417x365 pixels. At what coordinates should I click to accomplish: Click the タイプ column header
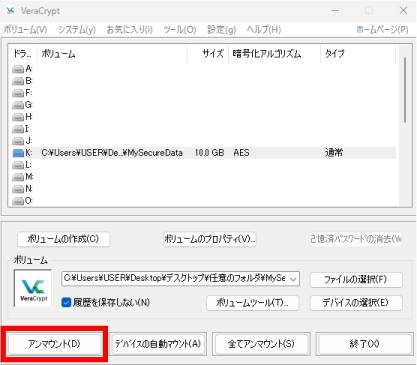pyautogui.click(x=358, y=54)
